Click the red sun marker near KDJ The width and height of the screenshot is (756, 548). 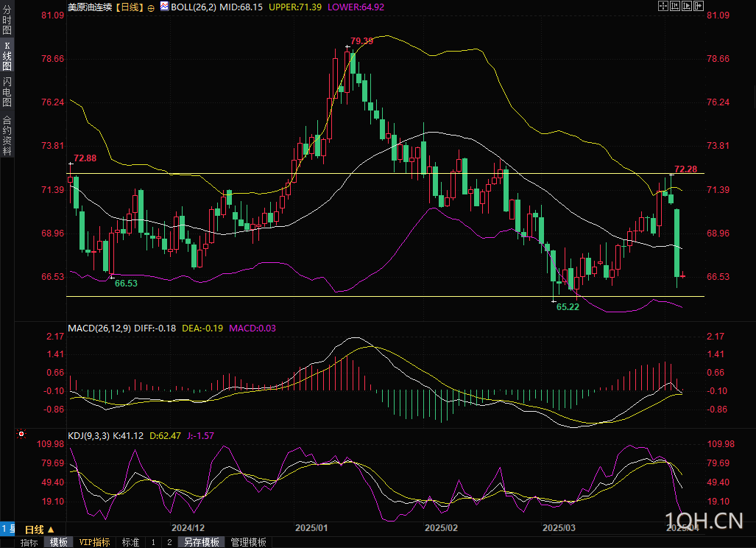click(x=21, y=434)
